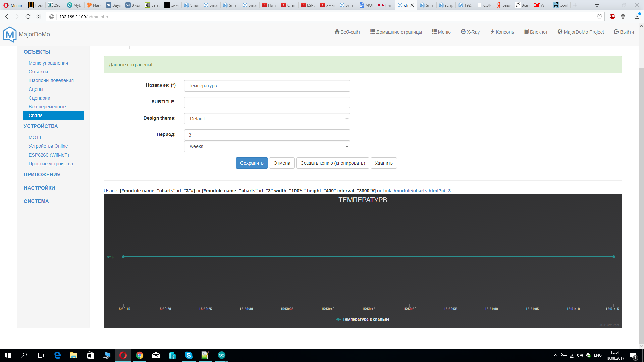
Task: Open the Design theme dropdown
Action: click(x=267, y=119)
